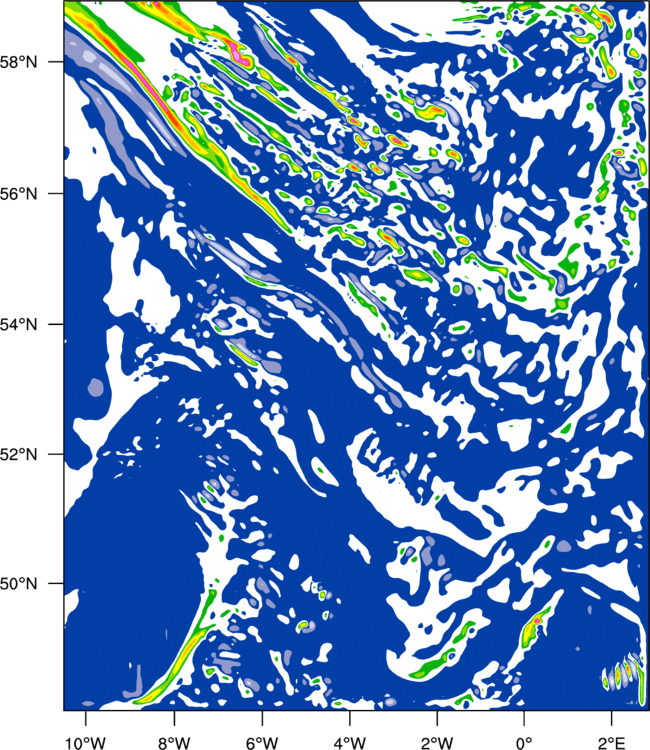
Task: Click the 50°N latitude label
Action: 18,584
